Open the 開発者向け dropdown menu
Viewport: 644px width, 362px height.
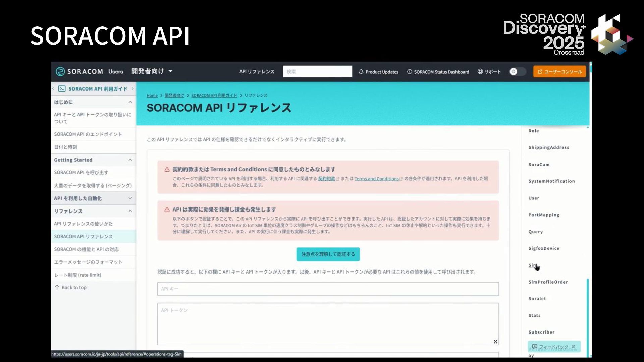152,71
